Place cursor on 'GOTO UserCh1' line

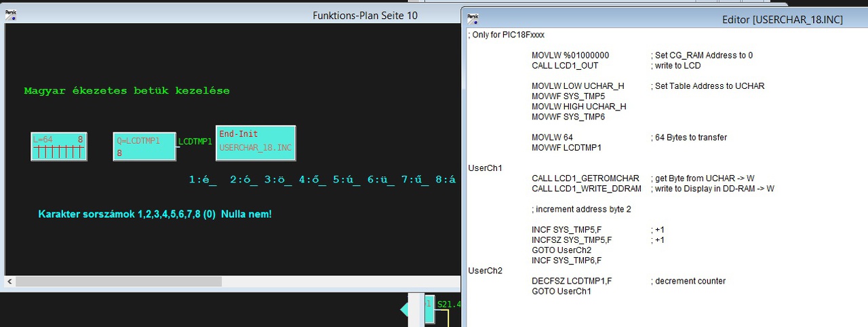561,291
